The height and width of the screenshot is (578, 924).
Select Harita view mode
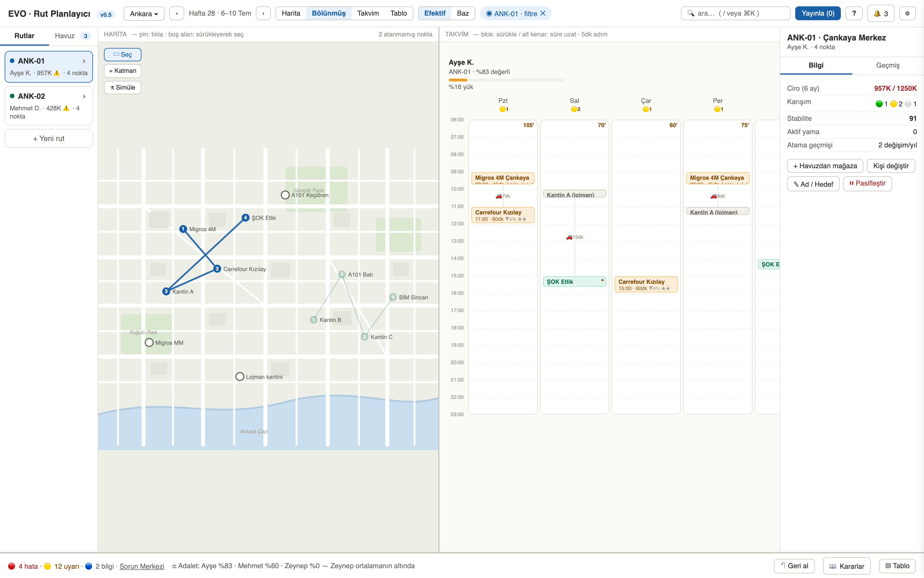(290, 13)
